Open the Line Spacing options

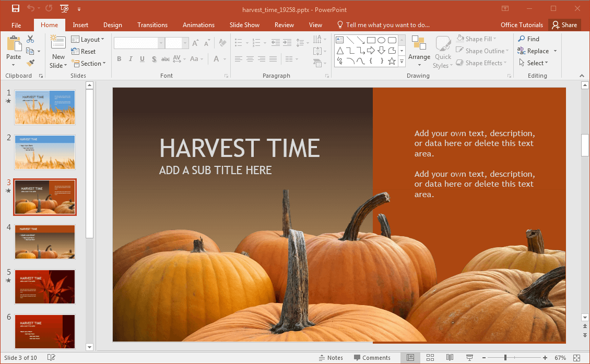tap(301, 42)
